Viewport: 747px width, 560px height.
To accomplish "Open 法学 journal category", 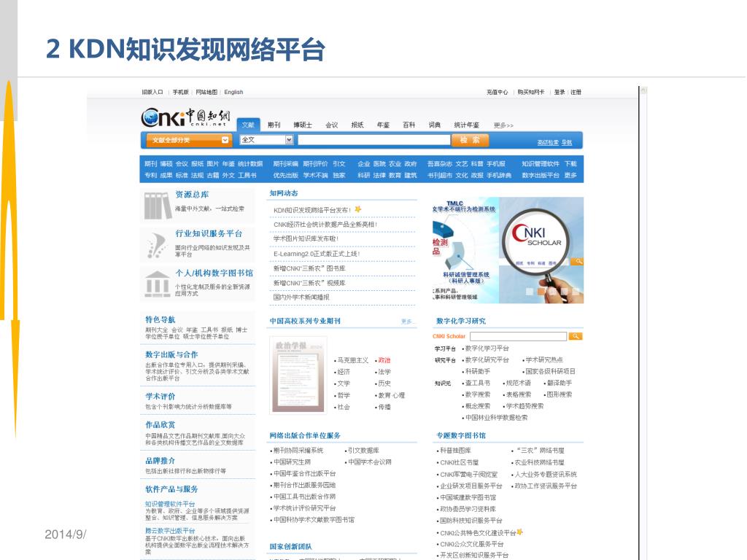I will pos(384,372).
